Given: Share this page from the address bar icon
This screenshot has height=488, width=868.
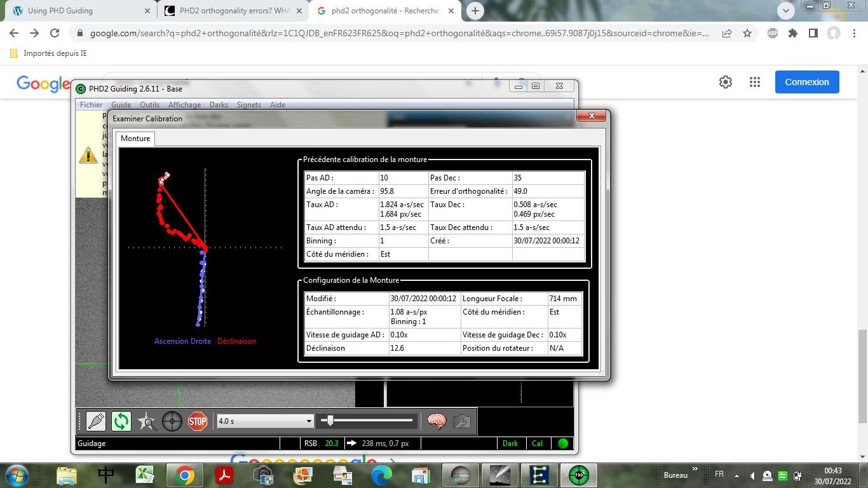Looking at the screenshot, I should (x=727, y=33).
